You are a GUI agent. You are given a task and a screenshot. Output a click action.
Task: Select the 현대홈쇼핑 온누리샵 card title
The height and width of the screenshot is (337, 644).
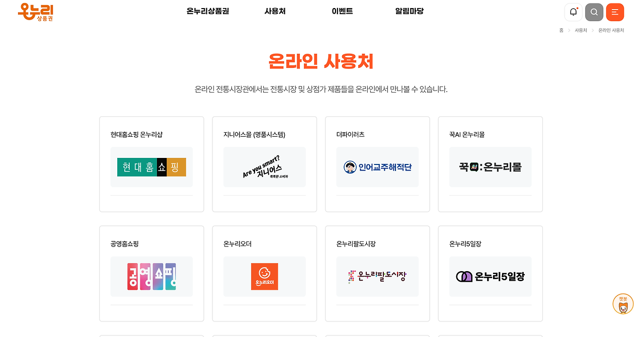136,135
